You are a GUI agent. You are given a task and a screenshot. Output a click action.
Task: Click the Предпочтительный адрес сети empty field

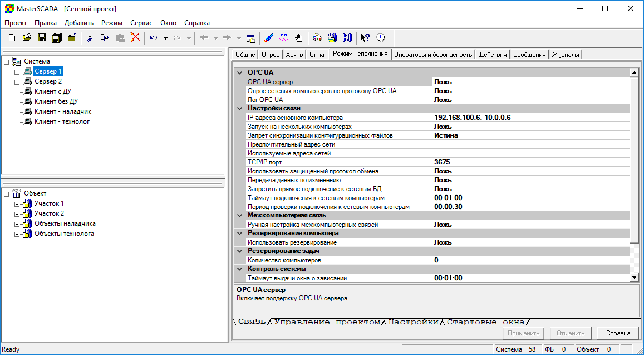pyautogui.click(x=530, y=144)
